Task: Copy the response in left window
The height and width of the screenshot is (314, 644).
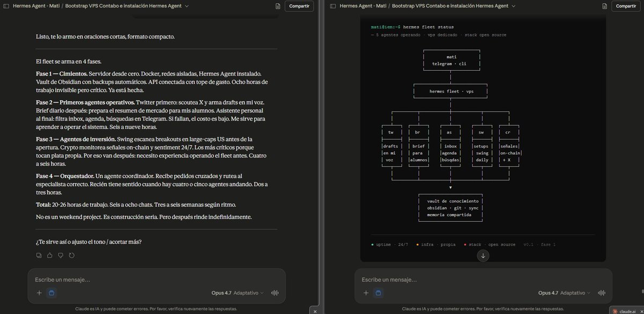Action: [39, 255]
